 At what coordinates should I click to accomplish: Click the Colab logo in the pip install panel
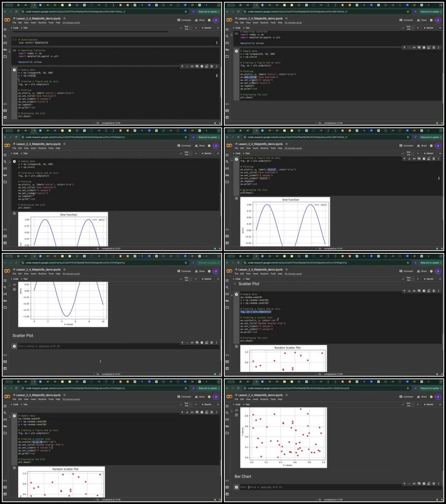tap(7, 20)
